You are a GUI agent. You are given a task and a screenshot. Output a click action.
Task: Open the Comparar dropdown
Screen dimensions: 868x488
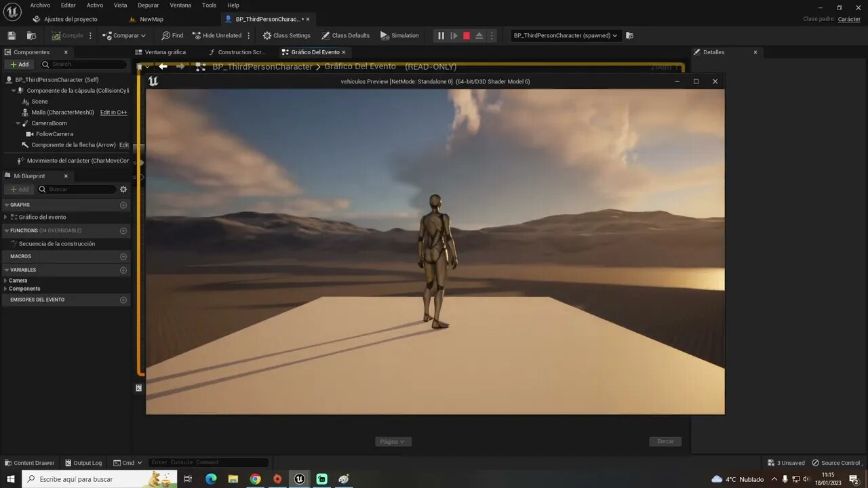(x=124, y=35)
